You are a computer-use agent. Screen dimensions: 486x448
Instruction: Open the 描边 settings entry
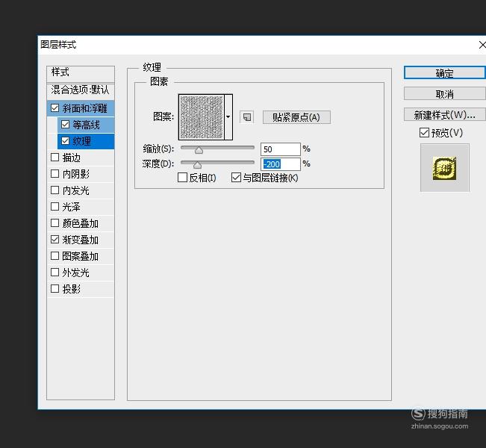click(x=71, y=158)
